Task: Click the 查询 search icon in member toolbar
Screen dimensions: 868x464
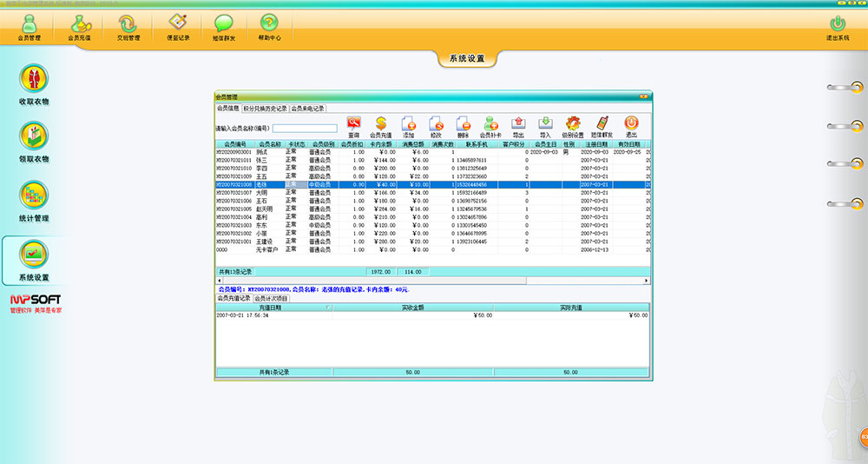Action: click(354, 124)
